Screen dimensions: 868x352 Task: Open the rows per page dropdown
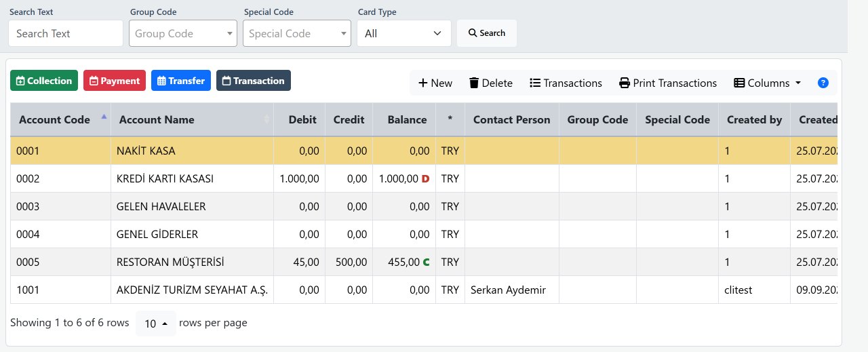point(156,324)
